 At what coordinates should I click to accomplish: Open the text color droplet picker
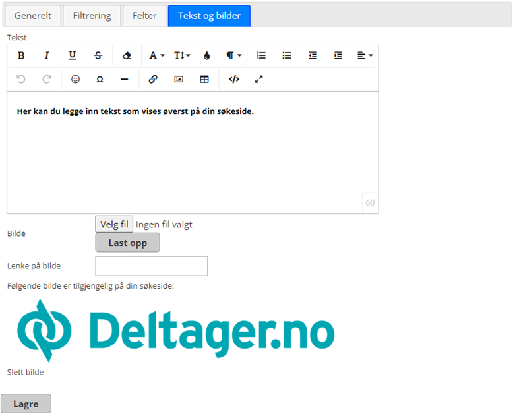(206, 55)
